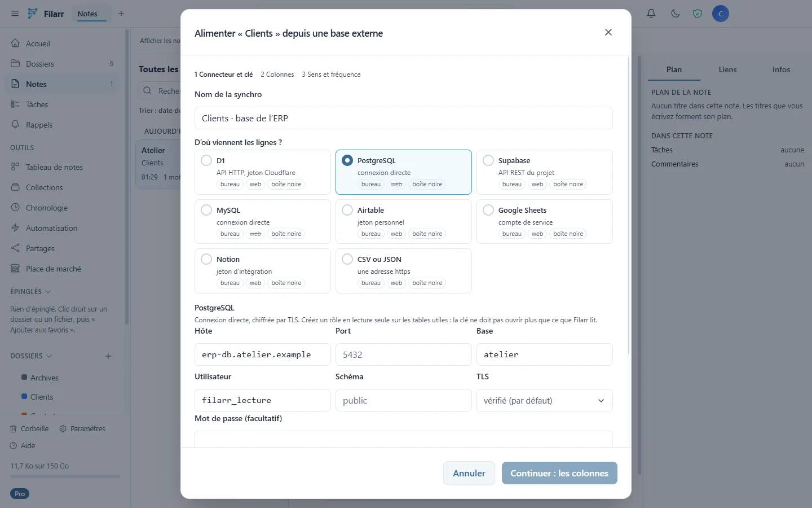Image resolution: width=812 pixels, height=508 pixels.
Task: Click the Port input field
Action: pos(404,354)
